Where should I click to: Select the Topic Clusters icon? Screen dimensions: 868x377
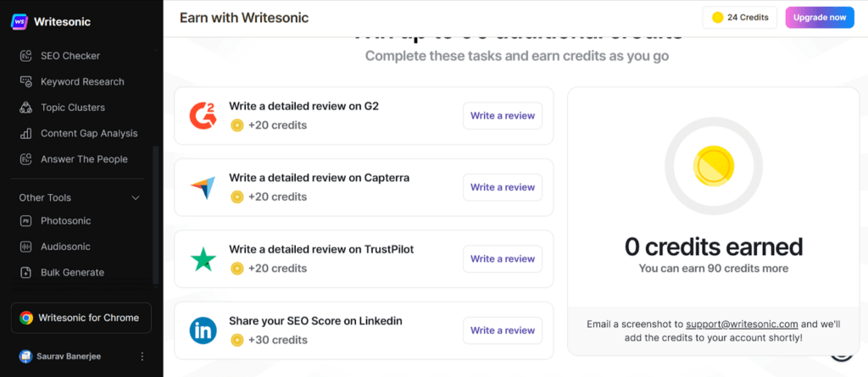[x=26, y=108]
